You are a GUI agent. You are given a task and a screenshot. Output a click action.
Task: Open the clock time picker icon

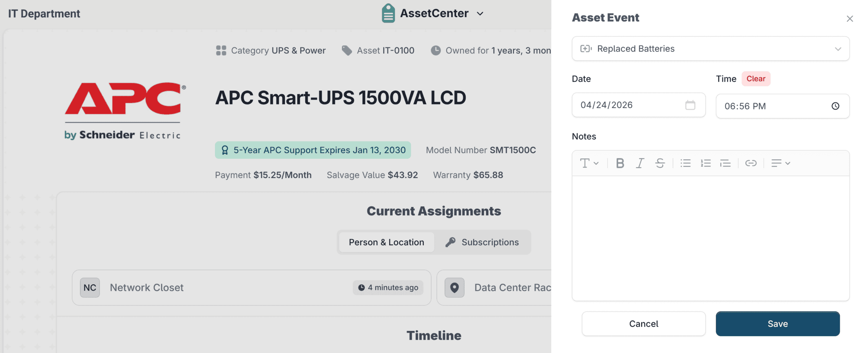835,106
